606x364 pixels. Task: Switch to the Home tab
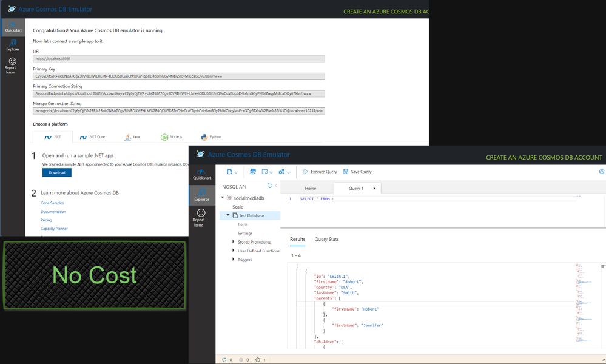point(311,188)
